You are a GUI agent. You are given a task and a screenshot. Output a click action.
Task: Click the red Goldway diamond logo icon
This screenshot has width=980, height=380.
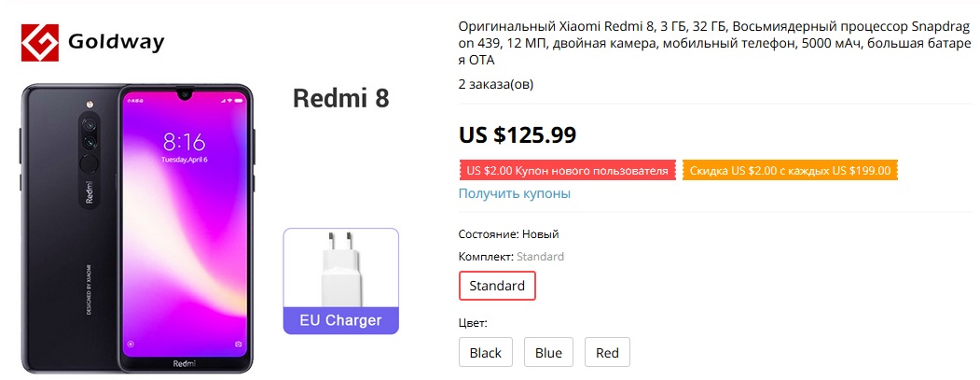[x=40, y=42]
